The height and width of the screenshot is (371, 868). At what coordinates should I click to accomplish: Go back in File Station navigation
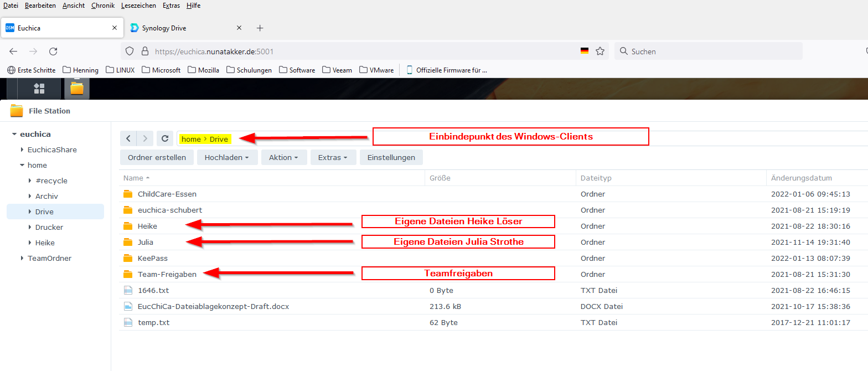pyautogui.click(x=128, y=138)
